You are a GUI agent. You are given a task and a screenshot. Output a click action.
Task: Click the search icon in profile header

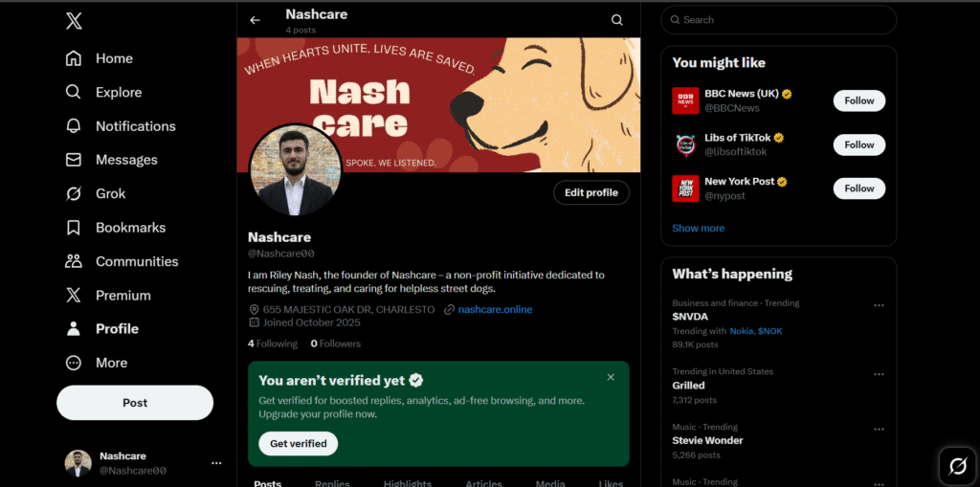coord(617,20)
